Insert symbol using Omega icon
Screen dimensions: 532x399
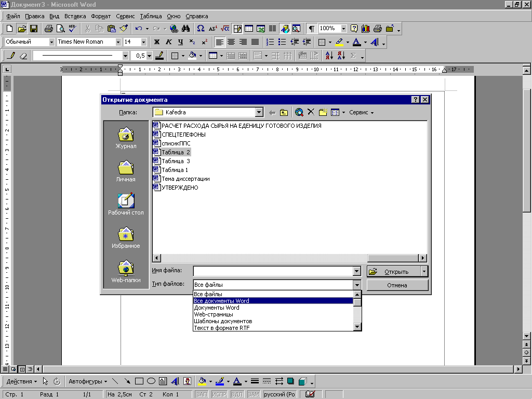(201, 29)
